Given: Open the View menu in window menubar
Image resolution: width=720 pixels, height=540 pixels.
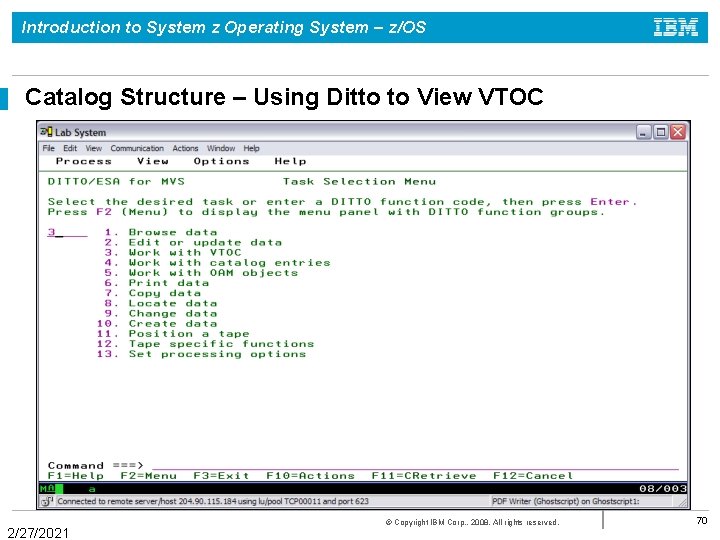Looking at the screenshot, I should pyautogui.click(x=94, y=148).
